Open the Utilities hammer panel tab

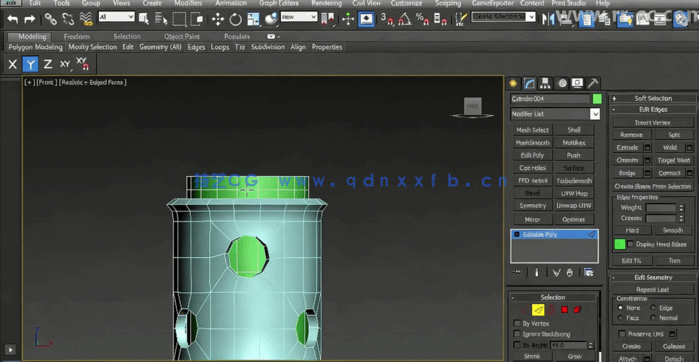coord(593,83)
